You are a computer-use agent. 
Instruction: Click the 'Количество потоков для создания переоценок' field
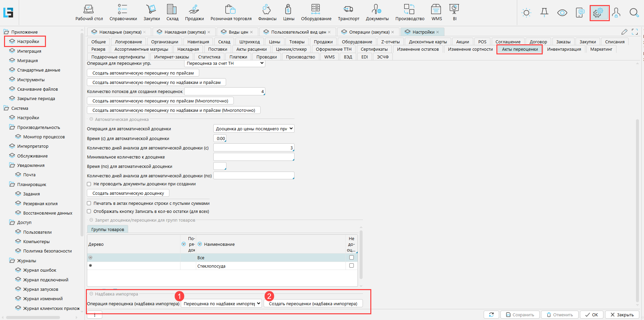click(x=224, y=92)
